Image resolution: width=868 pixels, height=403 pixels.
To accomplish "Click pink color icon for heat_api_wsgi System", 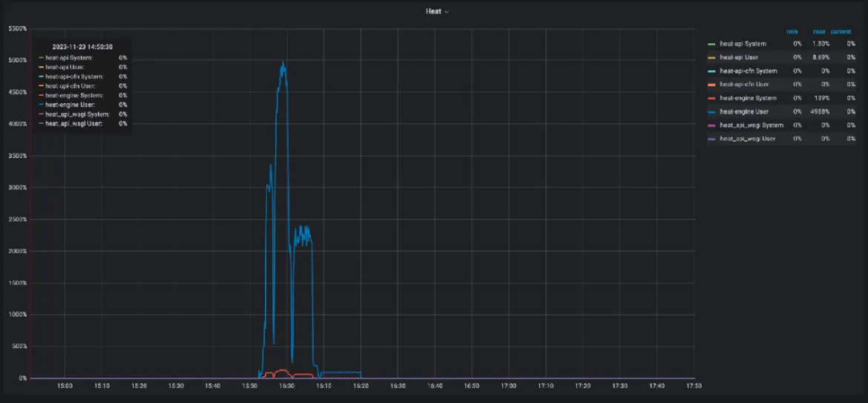I will click(x=712, y=125).
